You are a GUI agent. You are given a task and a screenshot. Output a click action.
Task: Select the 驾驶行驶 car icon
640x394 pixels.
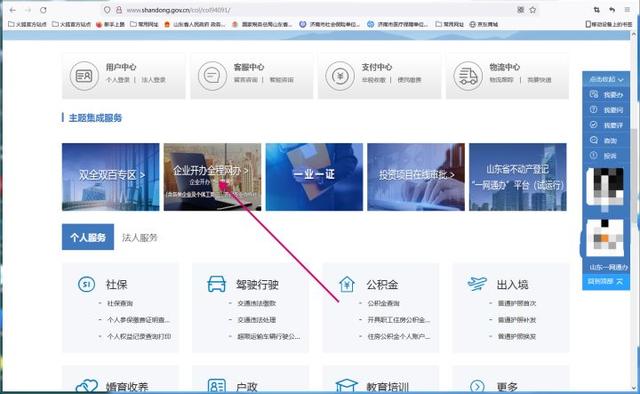[216, 284]
